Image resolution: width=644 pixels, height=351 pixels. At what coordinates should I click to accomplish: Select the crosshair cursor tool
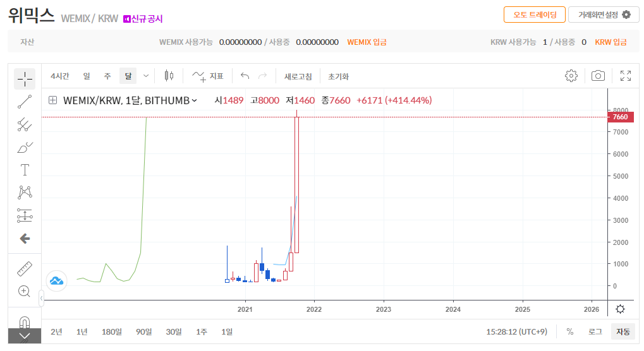25,79
